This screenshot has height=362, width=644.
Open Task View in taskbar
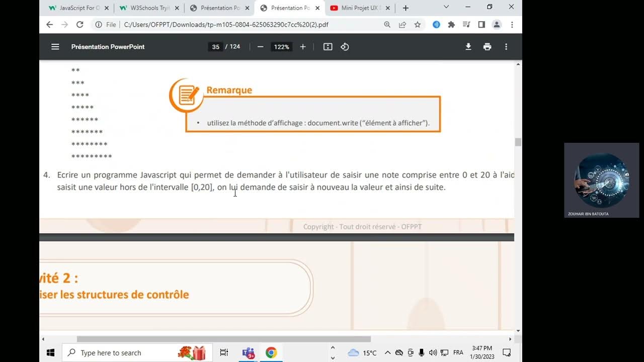(224, 352)
